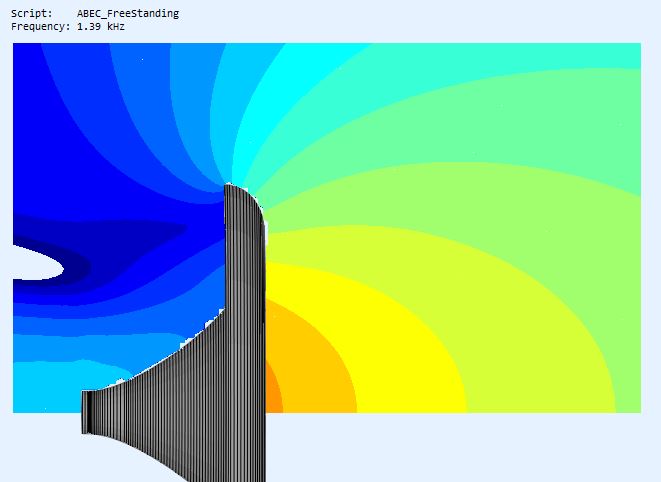Click the white lobe in the dark blue field
661x482 pixels.
pyautogui.click(x=38, y=262)
